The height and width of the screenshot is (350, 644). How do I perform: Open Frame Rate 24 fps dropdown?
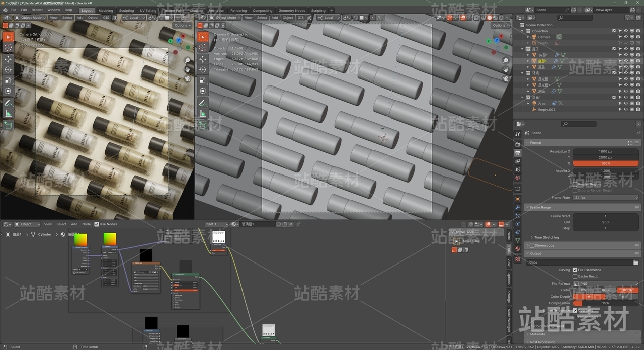click(x=606, y=198)
